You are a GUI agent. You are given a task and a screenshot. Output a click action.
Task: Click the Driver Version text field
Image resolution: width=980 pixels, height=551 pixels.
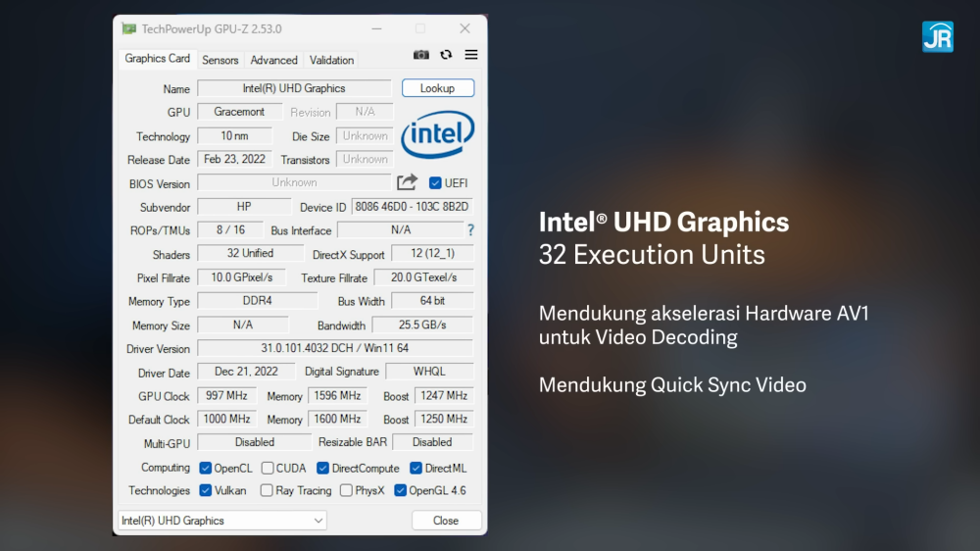coord(335,348)
